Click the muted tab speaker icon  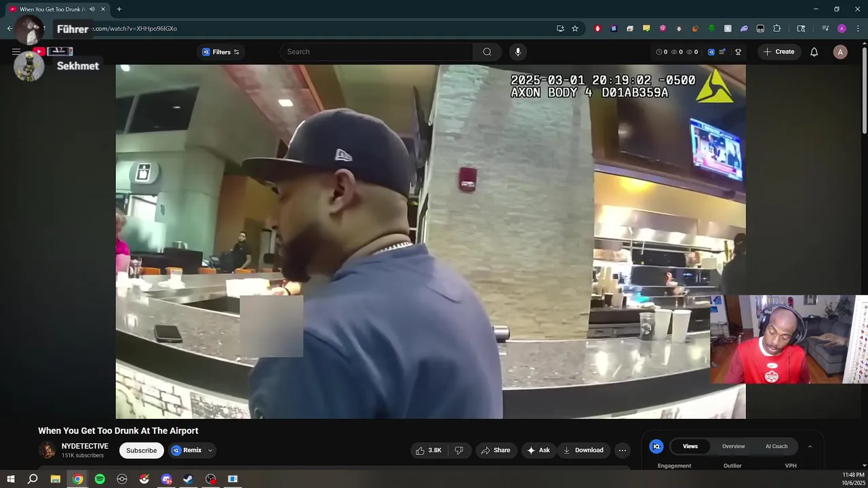pos(92,9)
